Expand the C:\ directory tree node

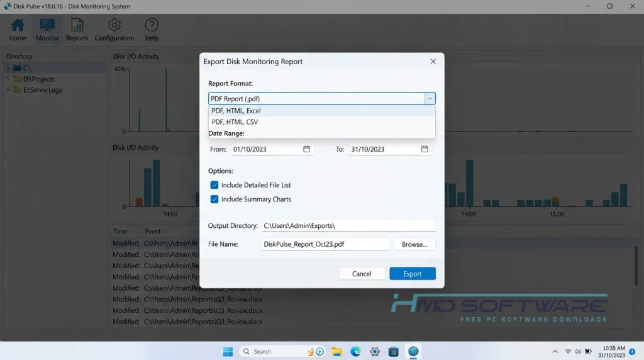click(8, 68)
